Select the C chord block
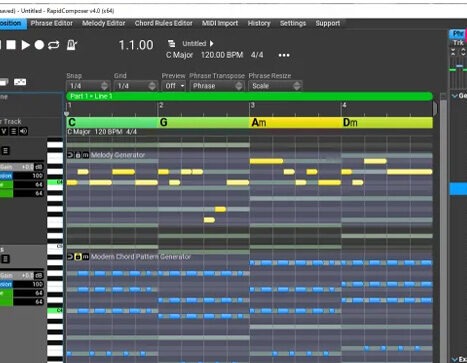Image resolution: width=467 pixels, height=363 pixels. pyautogui.click(x=112, y=122)
